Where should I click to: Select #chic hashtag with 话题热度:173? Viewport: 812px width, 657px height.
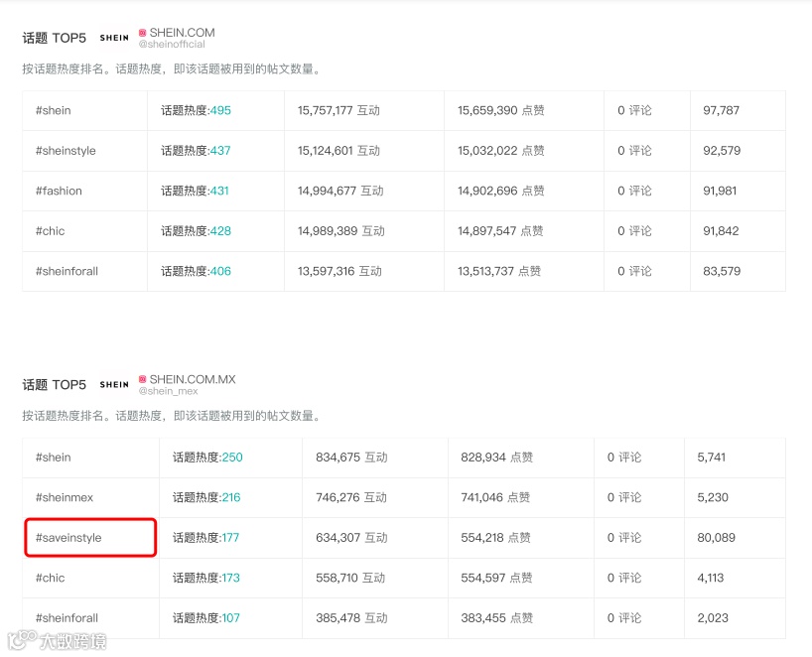click(x=51, y=578)
